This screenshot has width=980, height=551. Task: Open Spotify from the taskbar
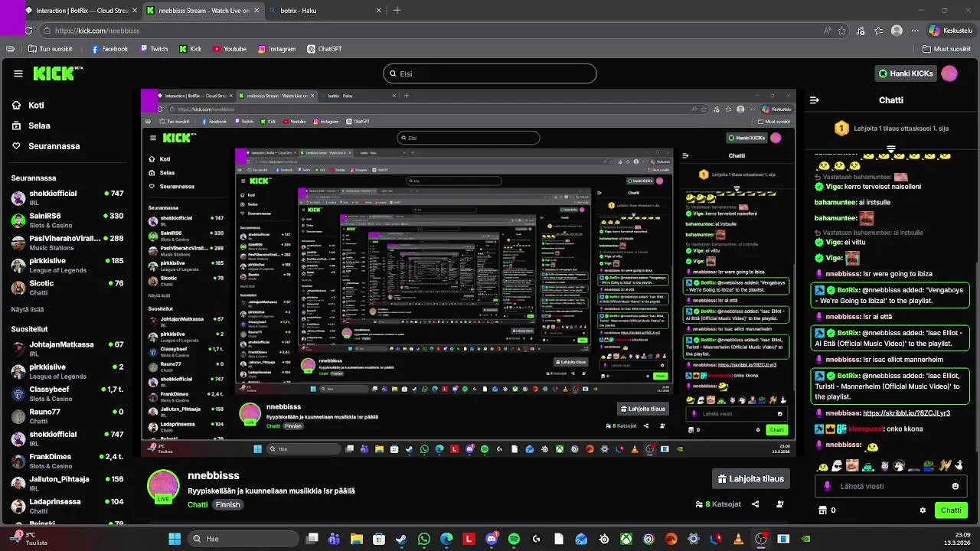pos(514,539)
